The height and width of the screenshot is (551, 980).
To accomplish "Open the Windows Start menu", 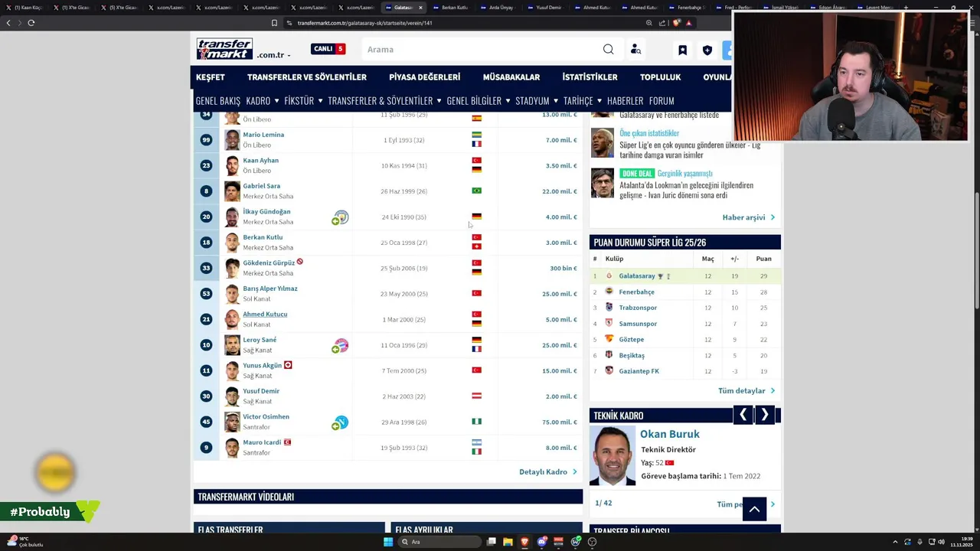I will pyautogui.click(x=388, y=542).
